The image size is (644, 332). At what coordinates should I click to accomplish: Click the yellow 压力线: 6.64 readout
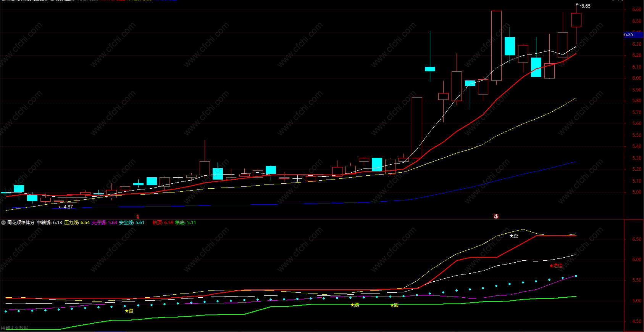tap(77, 223)
